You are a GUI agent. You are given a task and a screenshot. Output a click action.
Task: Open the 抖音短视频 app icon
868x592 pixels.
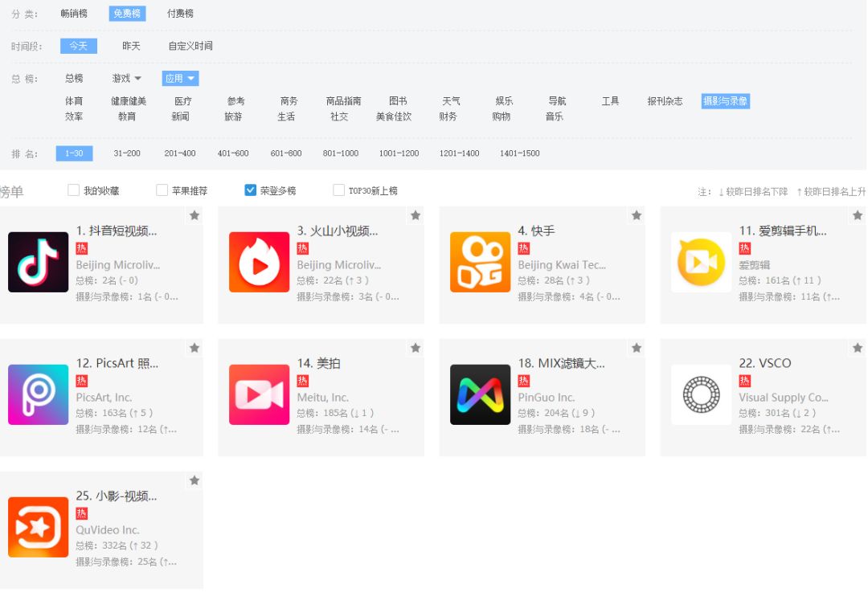pos(37,262)
